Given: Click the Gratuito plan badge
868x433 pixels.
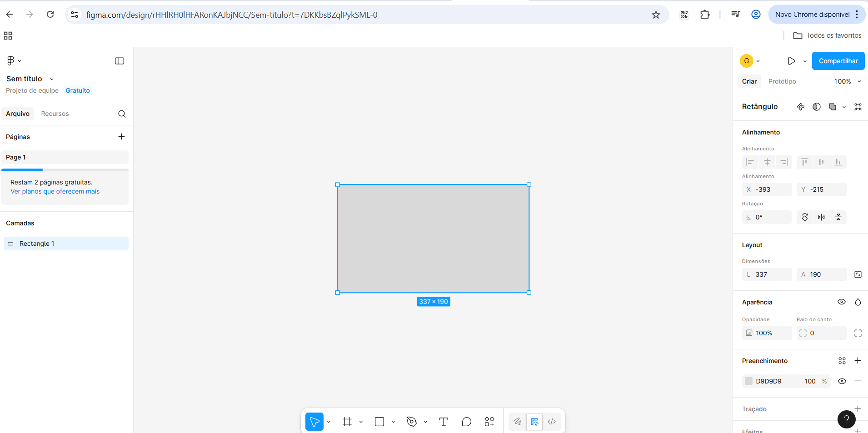Looking at the screenshot, I should (78, 90).
